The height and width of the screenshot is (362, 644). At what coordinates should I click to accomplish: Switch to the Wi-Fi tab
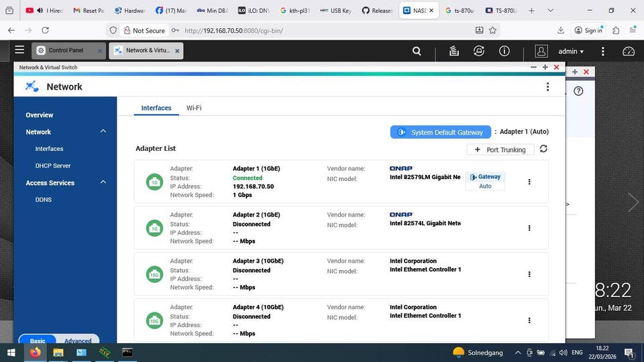tap(194, 108)
